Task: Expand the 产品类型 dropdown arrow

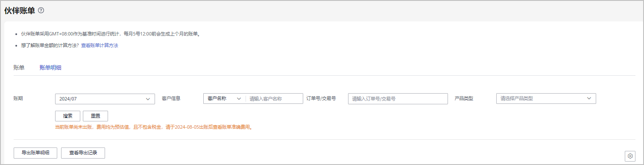Action: click(589, 98)
